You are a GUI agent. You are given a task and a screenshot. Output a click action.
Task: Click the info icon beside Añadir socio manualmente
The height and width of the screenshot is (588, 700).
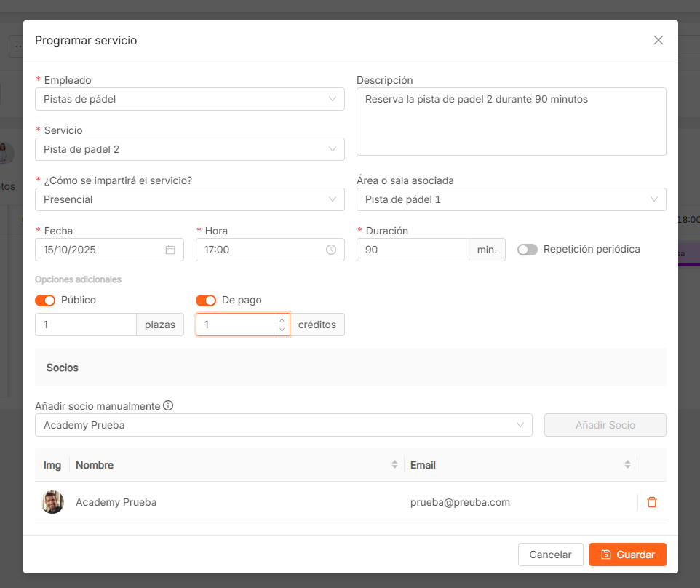[168, 406]
